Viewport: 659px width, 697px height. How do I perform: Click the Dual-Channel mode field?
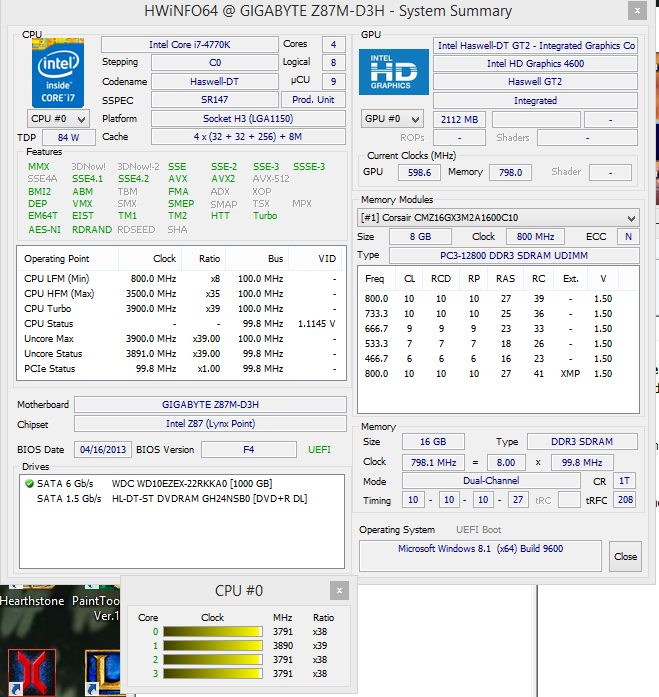point(491,481)
